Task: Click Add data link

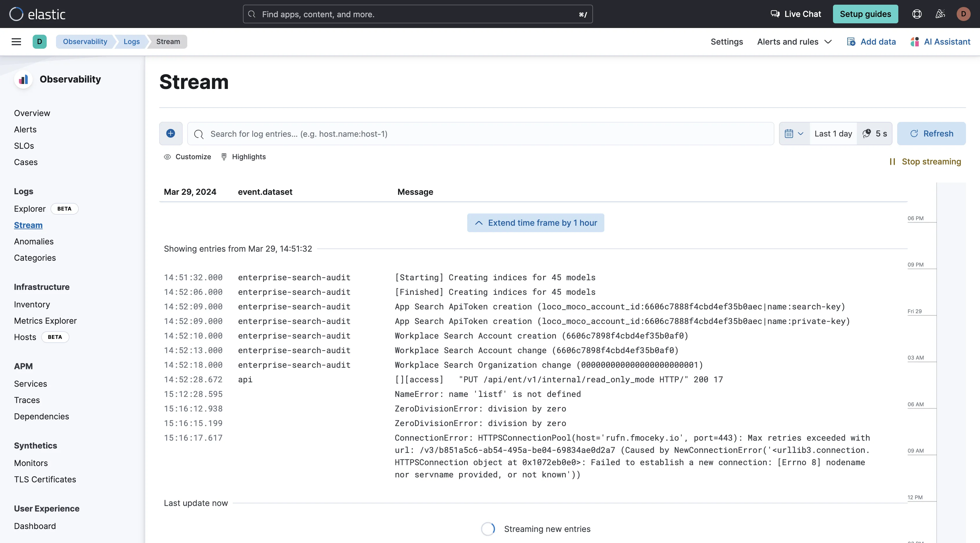Action: point(871,41)
